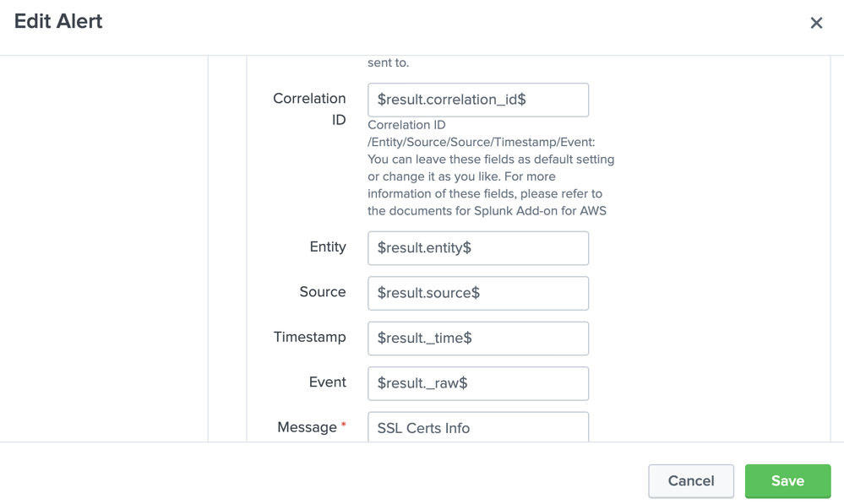Click the Message field with SSL Certs Info
This screenshot has width=844, height=504.
478,427
